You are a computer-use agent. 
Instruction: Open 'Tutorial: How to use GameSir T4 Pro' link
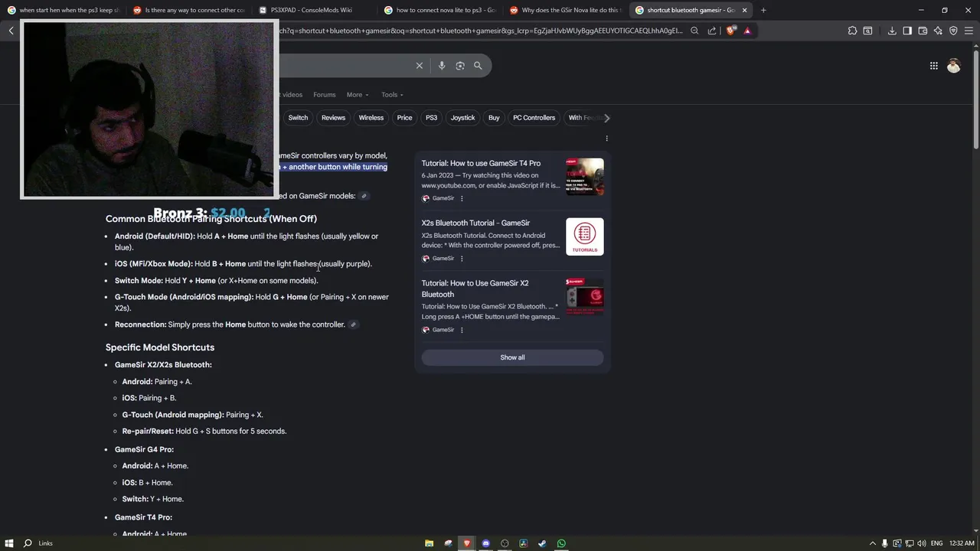click(481, 163)
